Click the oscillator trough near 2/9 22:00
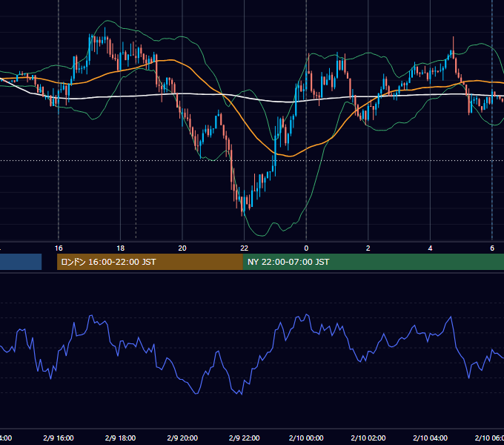Viewport: 504px width, 445px height. pyautogui.click(x=242, y=395)
